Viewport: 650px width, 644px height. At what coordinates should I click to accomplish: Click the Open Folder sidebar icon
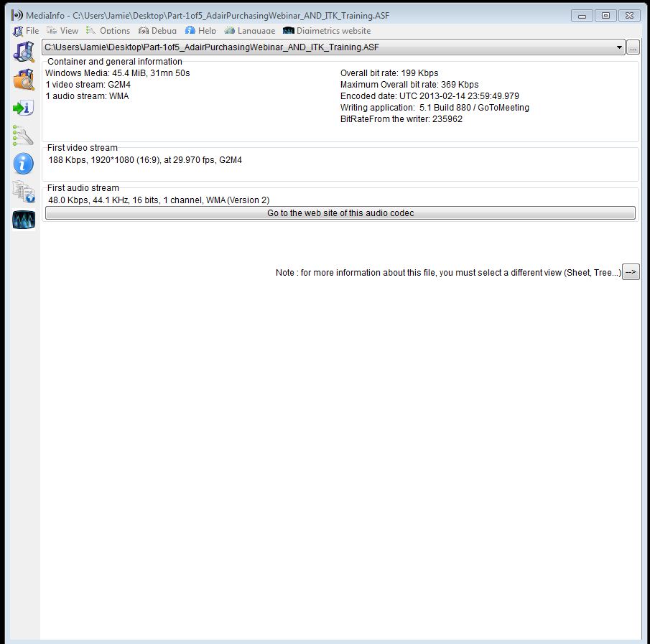24,80
